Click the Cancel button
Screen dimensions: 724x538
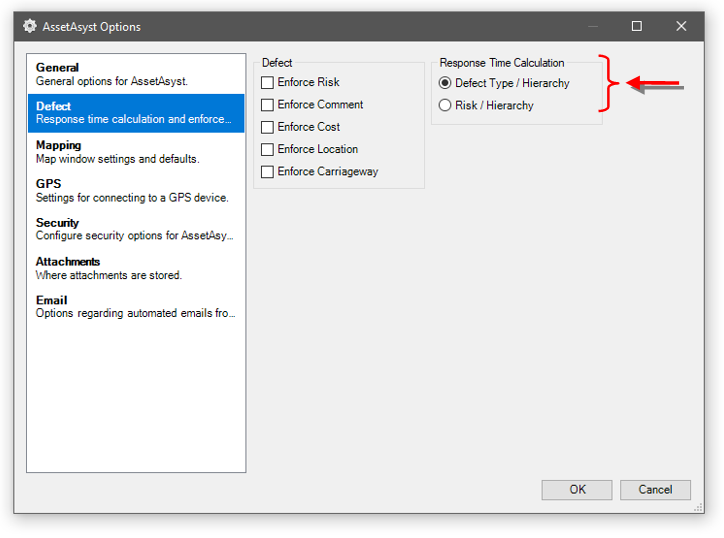coord(655,490)
